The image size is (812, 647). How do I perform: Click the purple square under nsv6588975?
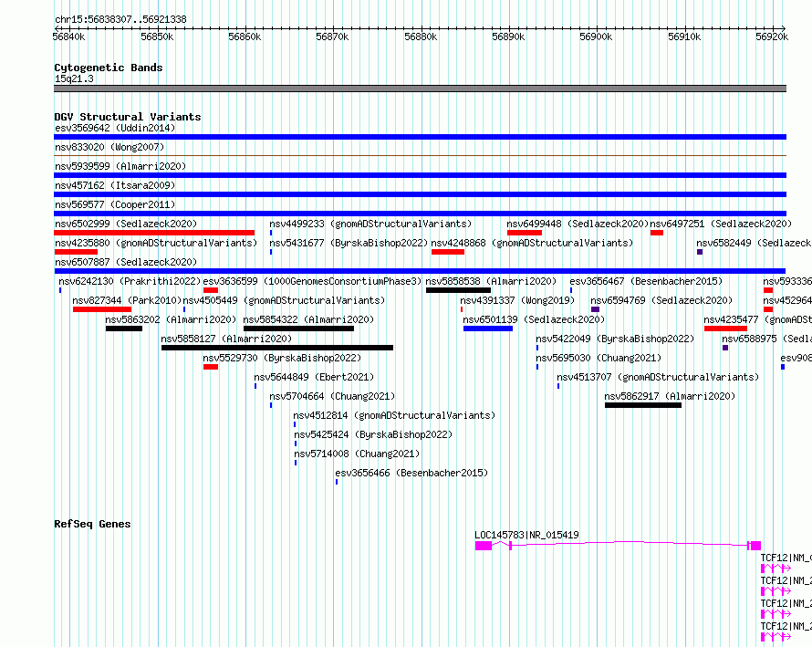725,348
